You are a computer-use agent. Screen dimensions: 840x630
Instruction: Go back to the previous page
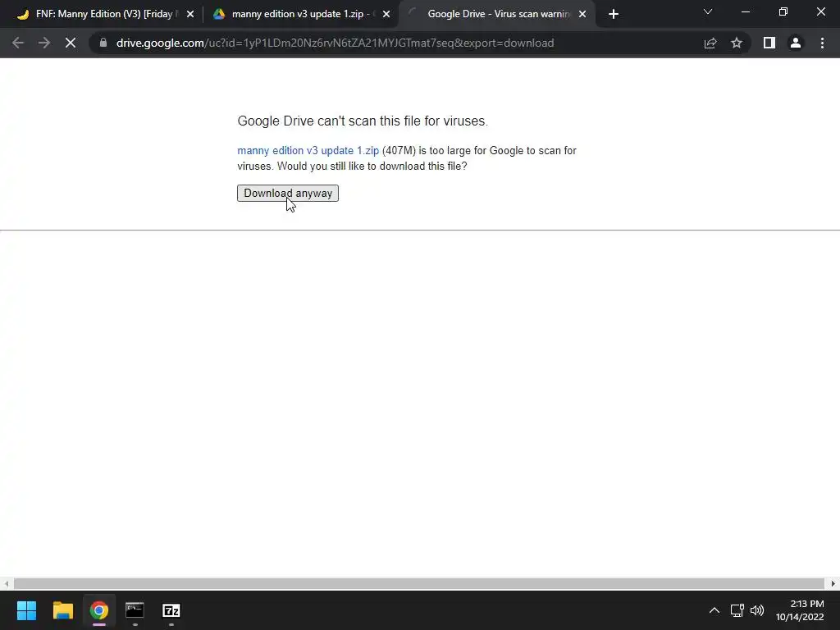coord(18,43)
